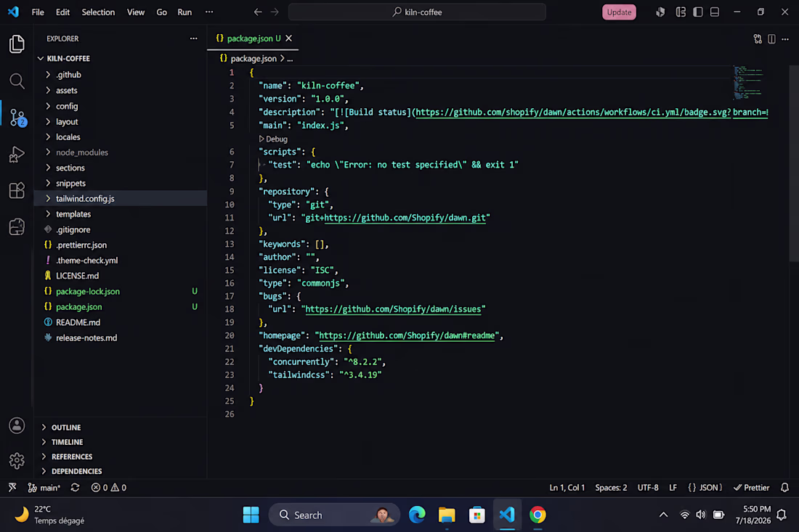
Task: Click the minimap code overview
Action: point(749,82)
